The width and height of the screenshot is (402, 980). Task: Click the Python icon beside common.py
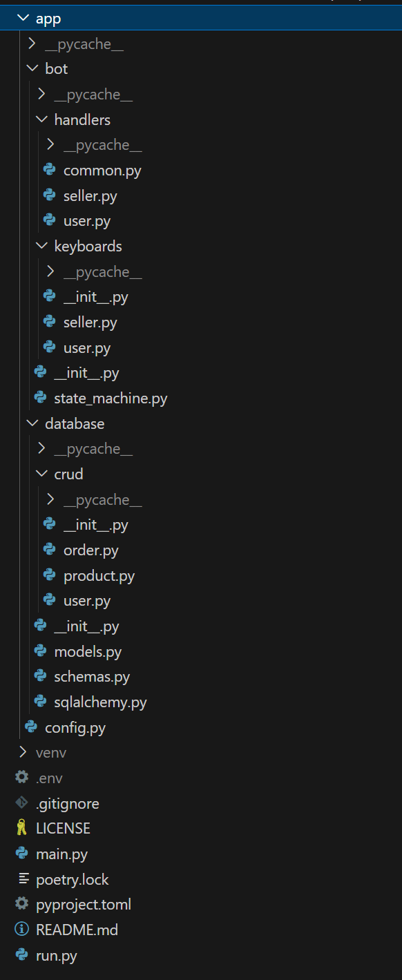click(49, 170)
